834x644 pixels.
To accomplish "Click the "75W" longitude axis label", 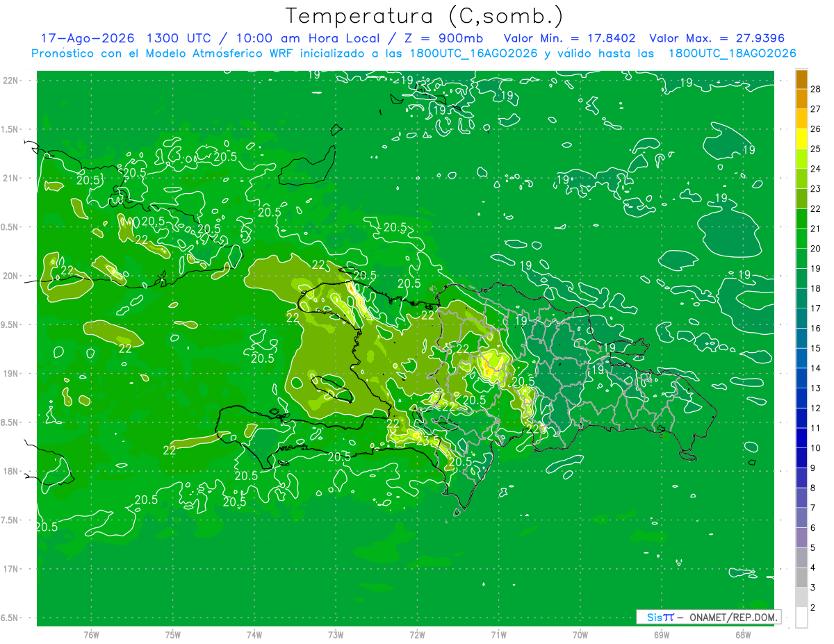I will 173,634.
